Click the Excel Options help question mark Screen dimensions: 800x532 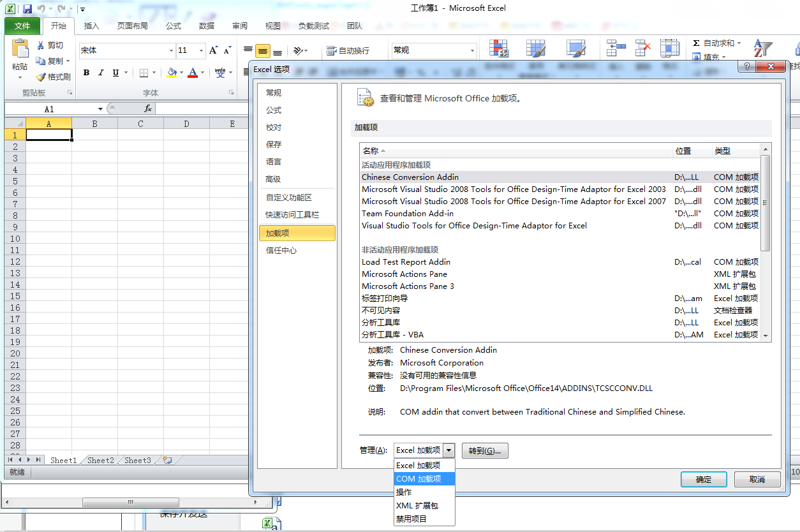click(x=747, y=66)
